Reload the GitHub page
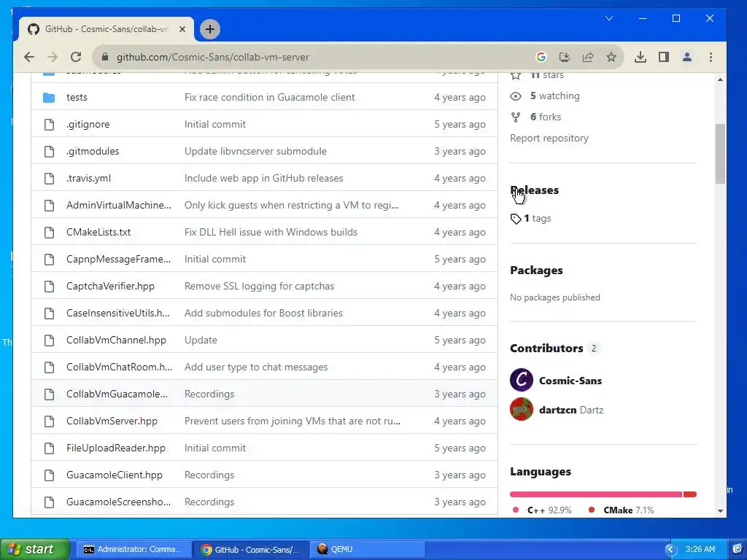 click(76, 57)
